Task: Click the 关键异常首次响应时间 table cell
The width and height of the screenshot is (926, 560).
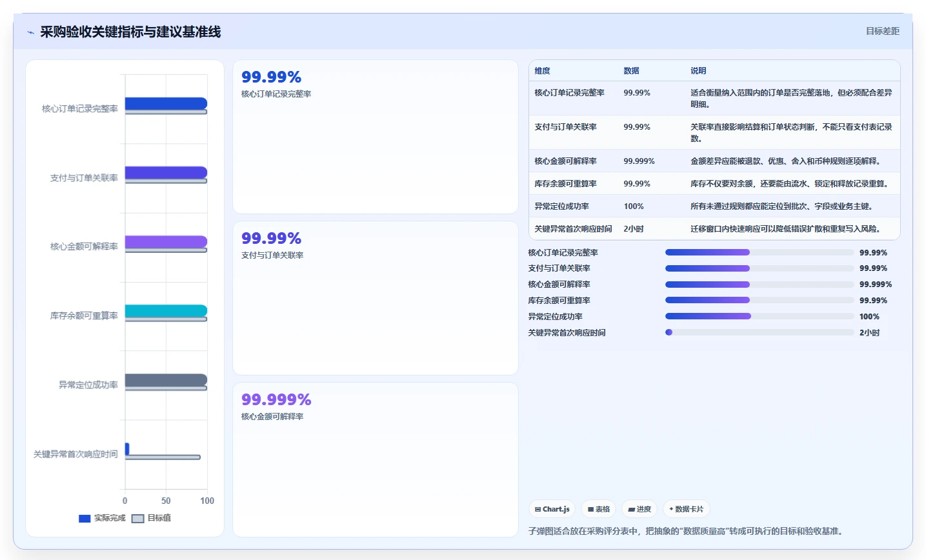Action: (x=573, y=228)
